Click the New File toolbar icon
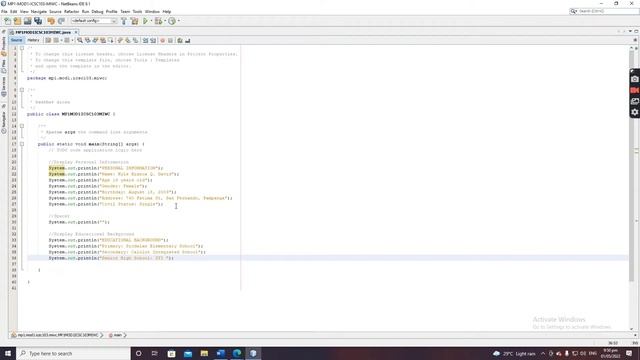 8,21
